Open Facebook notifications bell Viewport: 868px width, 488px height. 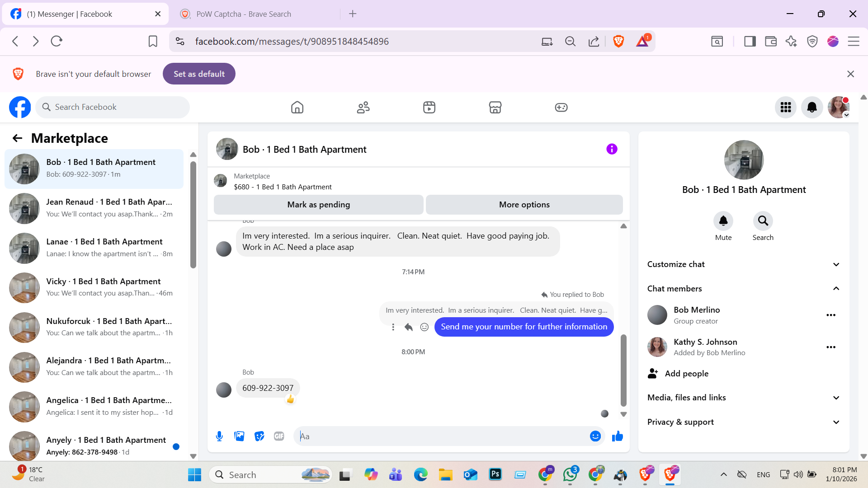click(812, 108)
